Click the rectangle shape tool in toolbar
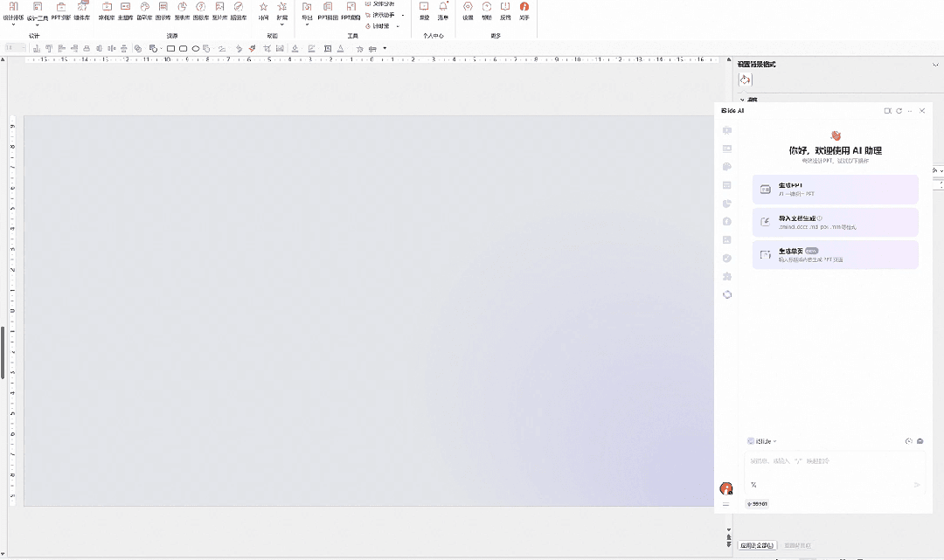944x560 pixels. tap(171, 49)
